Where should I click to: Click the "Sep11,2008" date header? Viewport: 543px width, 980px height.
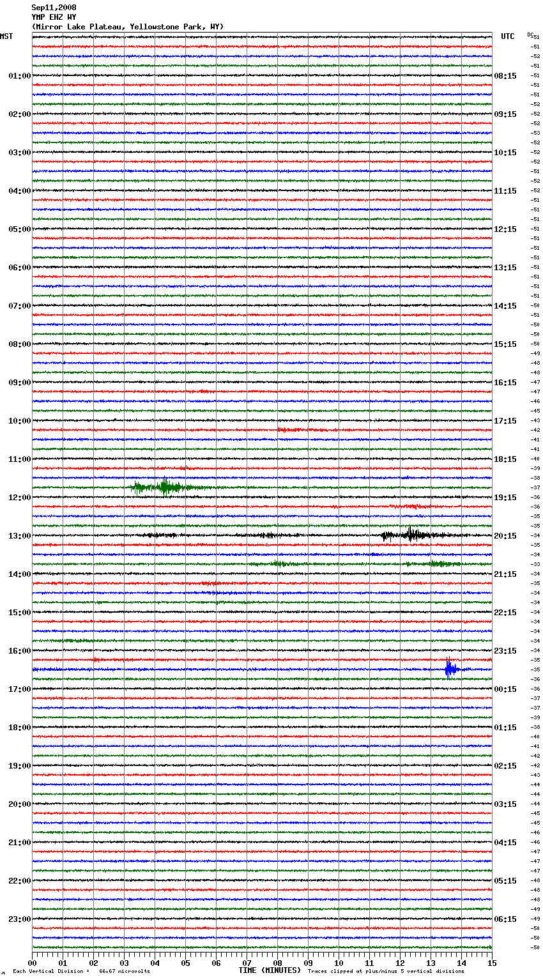pyautogui.click(x=54, y=8)
